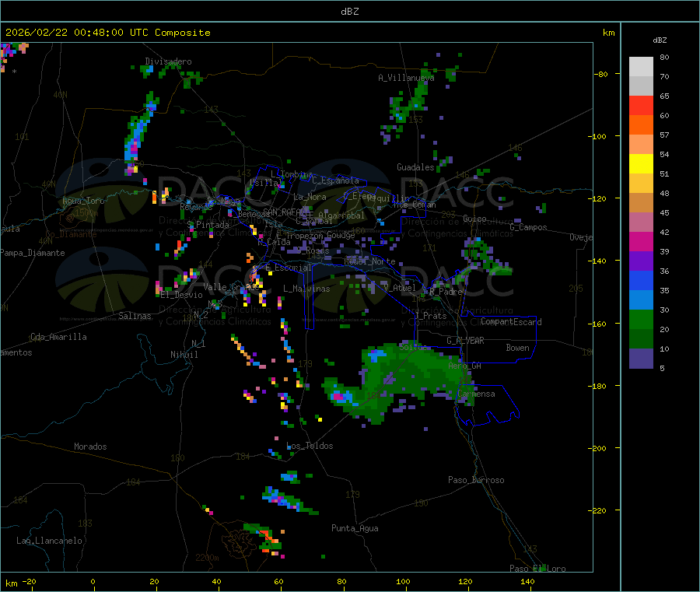Click the red 65 dBZ legend swatch
This screenshot has width=700, height=592.
pos(641,105)
